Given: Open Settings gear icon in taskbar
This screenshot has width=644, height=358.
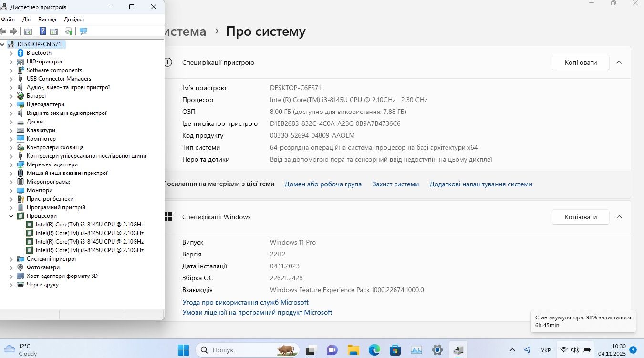Looking at the screenshot, I should click(437, 350).
